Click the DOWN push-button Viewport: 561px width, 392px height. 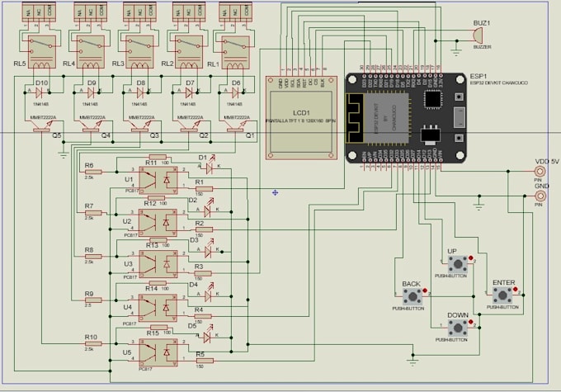[458, 328]
